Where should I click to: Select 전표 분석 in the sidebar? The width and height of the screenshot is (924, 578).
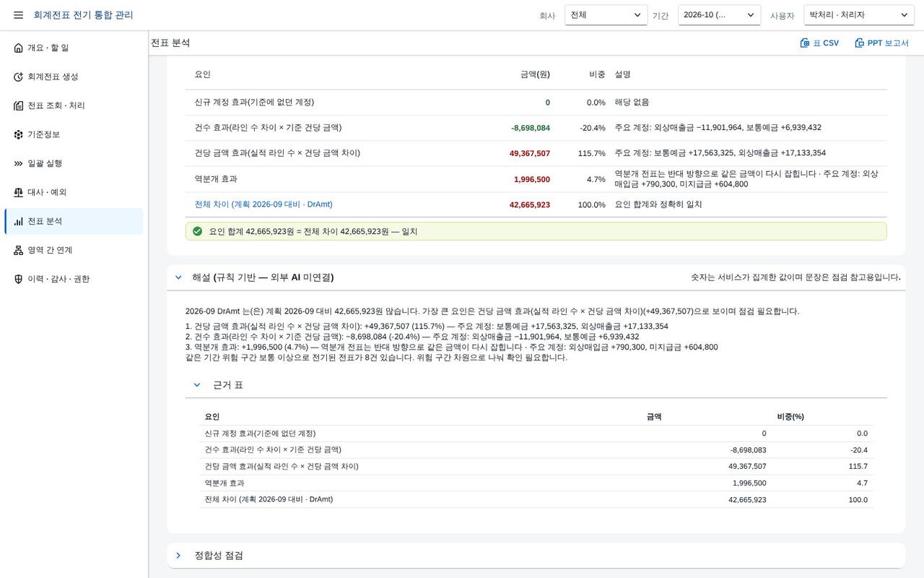[x=74, y=221]
